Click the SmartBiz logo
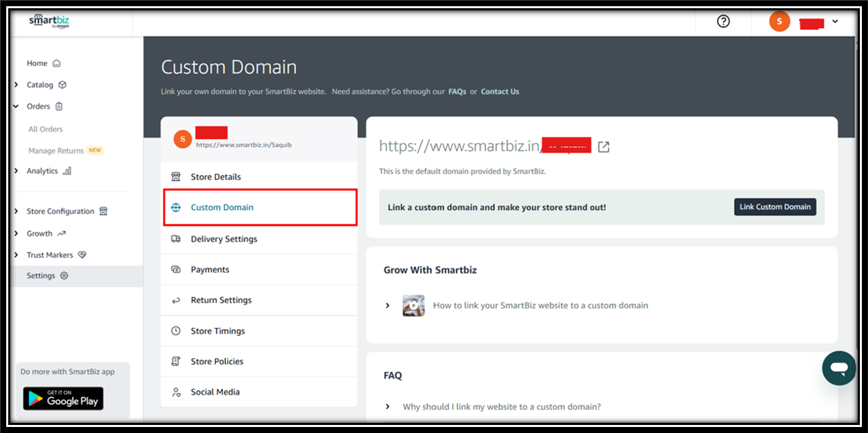 [x=49, y=21]
